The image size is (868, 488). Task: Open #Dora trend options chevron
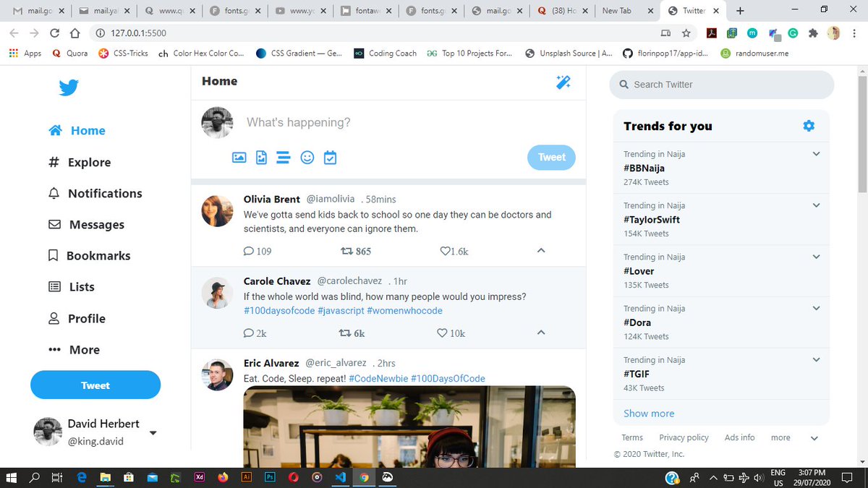tap(816, 308)
